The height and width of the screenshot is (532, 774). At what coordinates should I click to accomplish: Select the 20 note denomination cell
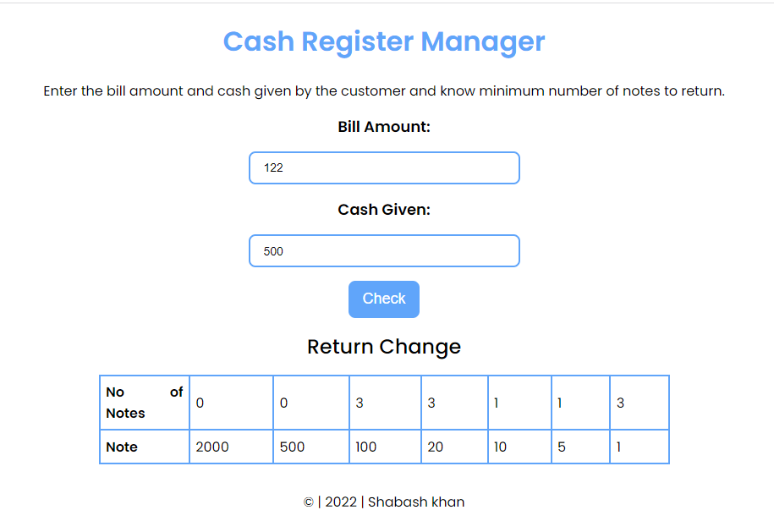point(453,447)
